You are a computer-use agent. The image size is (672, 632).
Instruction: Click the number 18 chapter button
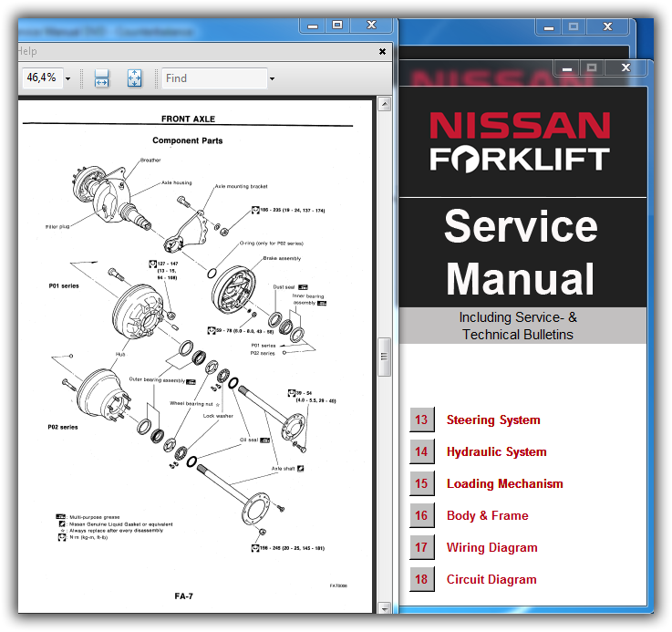422,580
